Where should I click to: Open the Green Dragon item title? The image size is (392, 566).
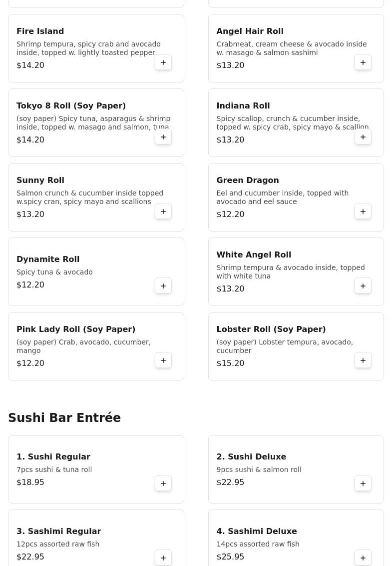(x=247, y=180)
